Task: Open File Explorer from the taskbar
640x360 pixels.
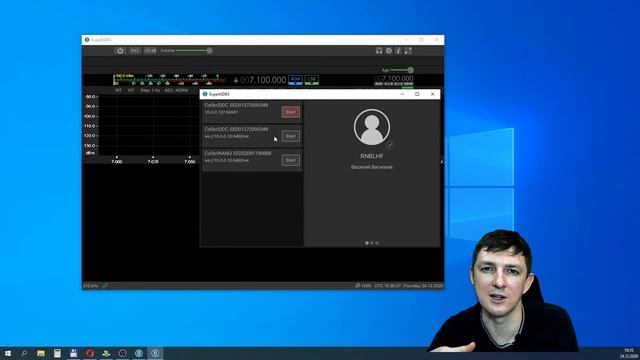Action: click(x=41, y=353)
